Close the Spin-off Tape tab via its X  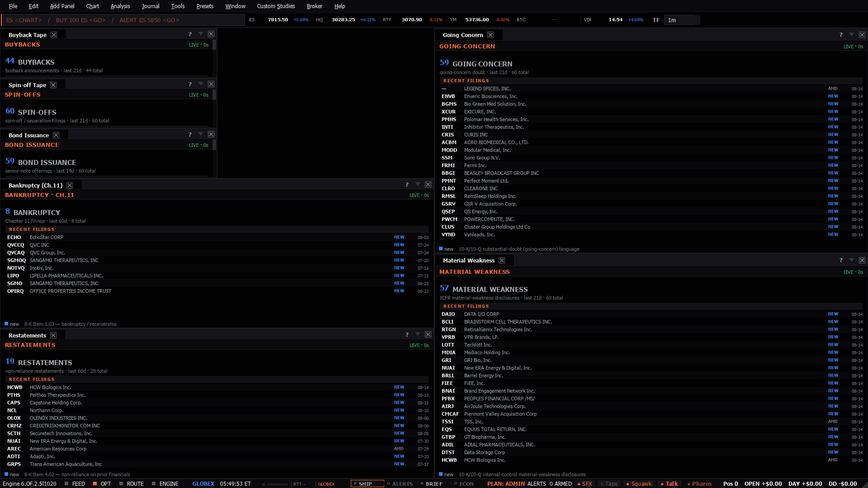[x=53, y=85]
